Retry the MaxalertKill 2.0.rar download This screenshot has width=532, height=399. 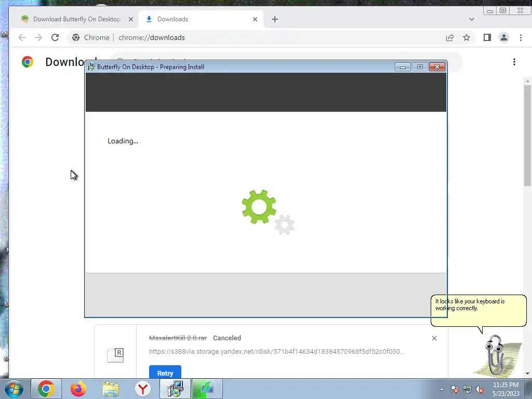[x=165, y=373]
